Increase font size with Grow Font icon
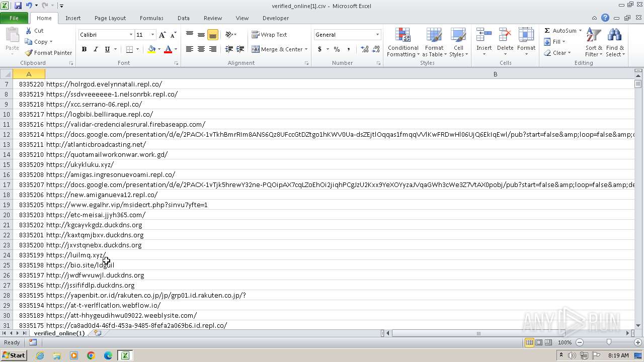644x362 pixels. pyautogui.click(x=162, y=35)
